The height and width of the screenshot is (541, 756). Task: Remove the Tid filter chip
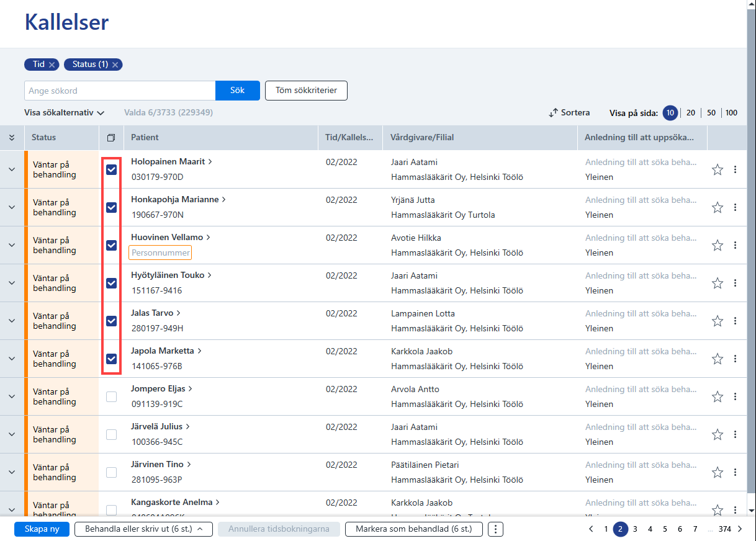pos(52,65)
